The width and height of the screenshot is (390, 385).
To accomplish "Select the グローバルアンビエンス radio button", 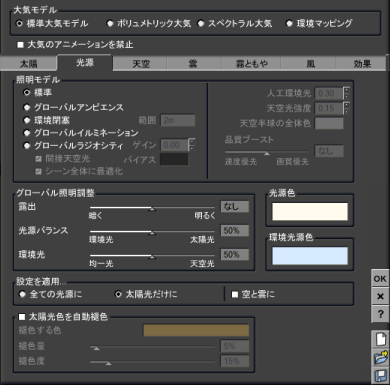I will click(27, 107).
